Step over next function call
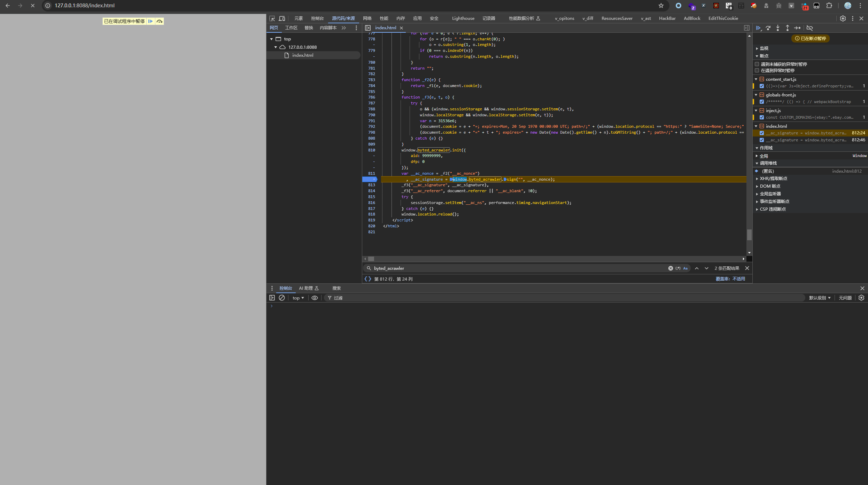 point(768,28)
